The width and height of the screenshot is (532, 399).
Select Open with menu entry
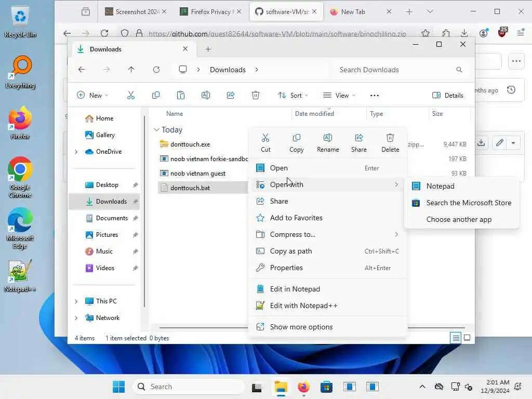(x=328, y=184)
